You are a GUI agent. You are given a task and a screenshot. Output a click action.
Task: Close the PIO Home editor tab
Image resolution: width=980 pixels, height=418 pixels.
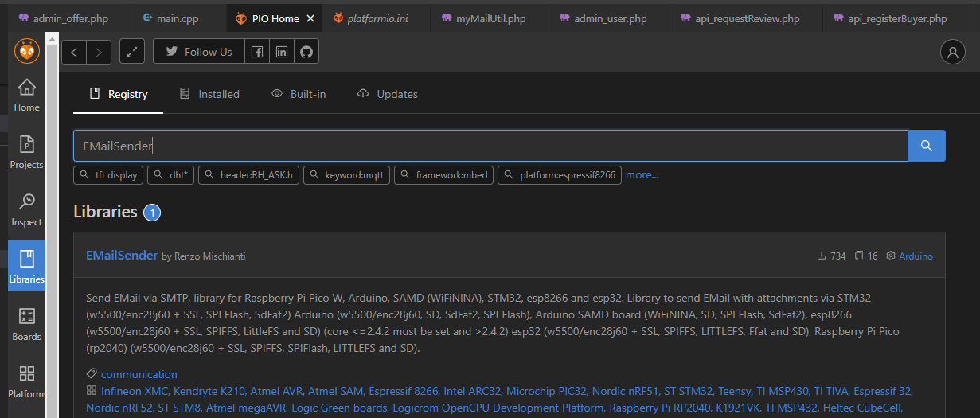pos(310,18)
